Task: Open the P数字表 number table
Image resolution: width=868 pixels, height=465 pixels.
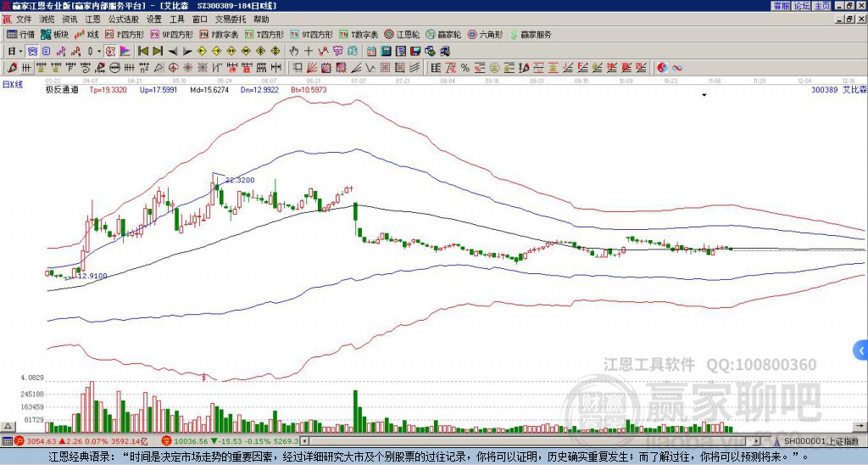Action: tap(219, 34)
